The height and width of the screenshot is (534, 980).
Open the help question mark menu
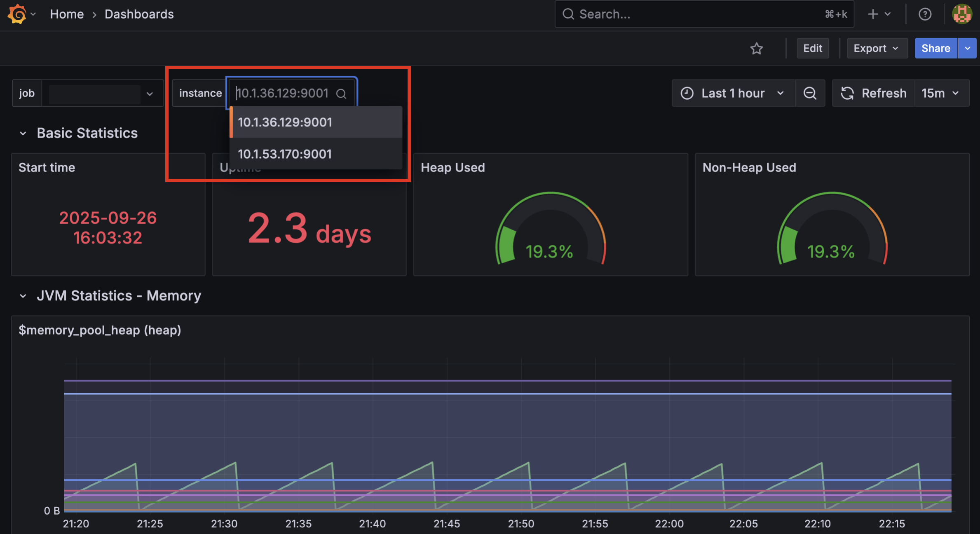click(x=925, y=14)
